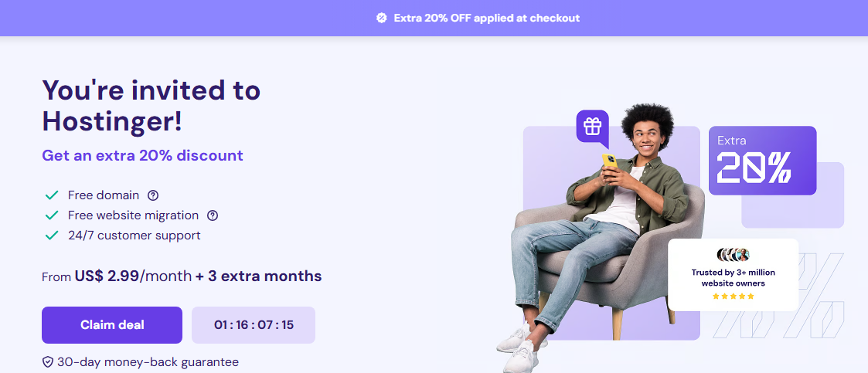Click the Free domain help question icon
The height and width of the screenshot is (373, 868).
[x=153, y=195]
